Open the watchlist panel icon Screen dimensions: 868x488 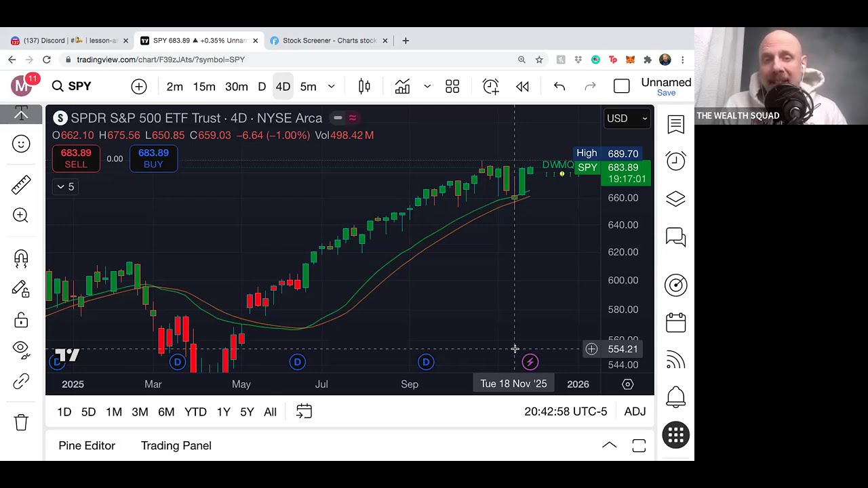(675, 124)
